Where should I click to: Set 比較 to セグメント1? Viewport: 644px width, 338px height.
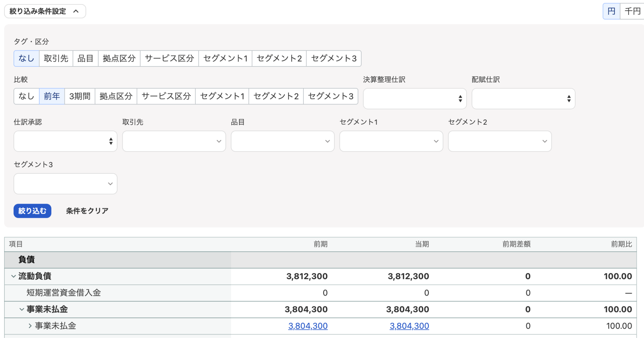tap(222, 96)
